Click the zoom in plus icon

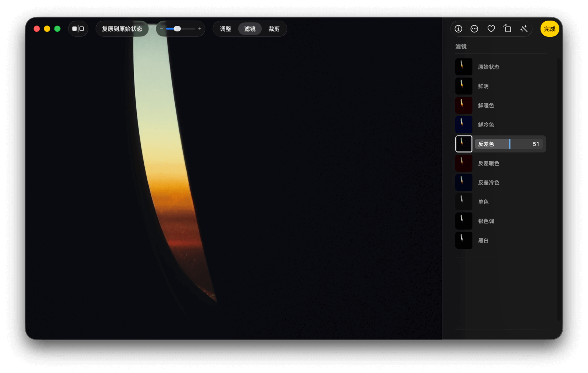click(x=200, y=29)
